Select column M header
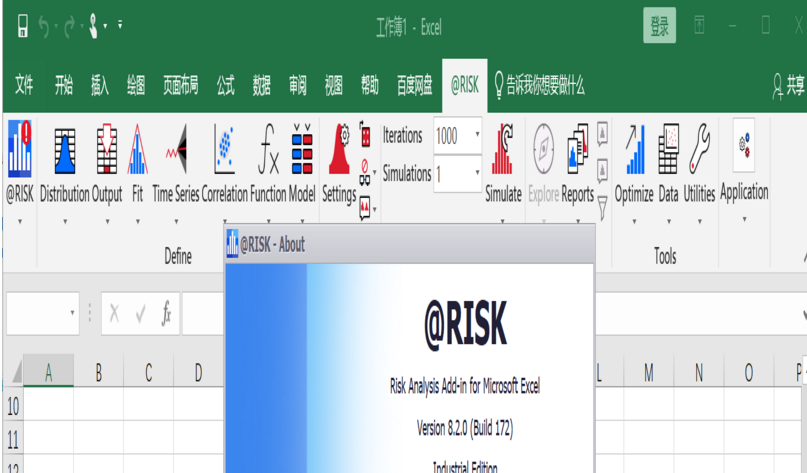The width and height of the screenshot is (807, 473). (x=649, y=372)
